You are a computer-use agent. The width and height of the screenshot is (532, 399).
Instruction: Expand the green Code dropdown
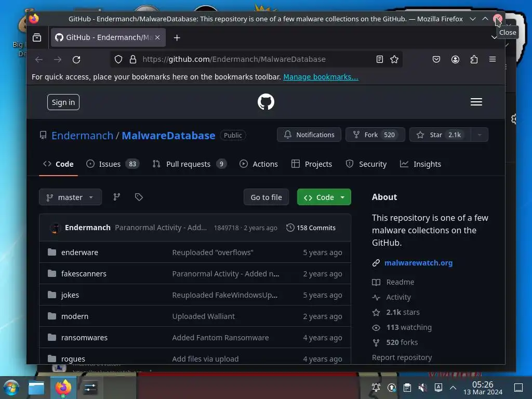pyautogui.click(x=324, y=197)
